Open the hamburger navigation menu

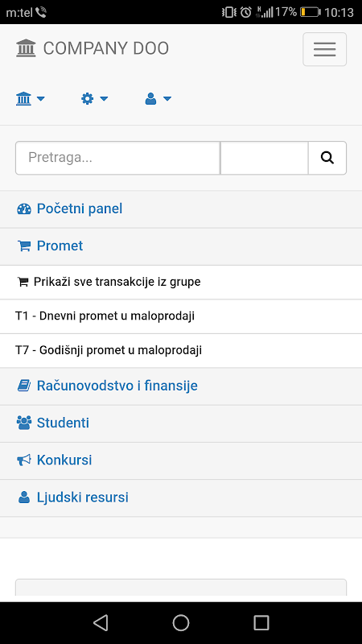pos(325,49)
